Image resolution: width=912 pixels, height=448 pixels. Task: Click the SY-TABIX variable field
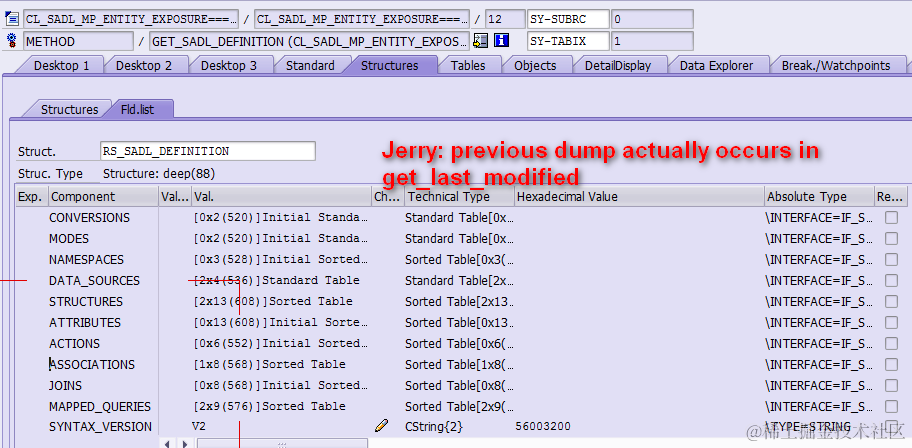[568, 41]
